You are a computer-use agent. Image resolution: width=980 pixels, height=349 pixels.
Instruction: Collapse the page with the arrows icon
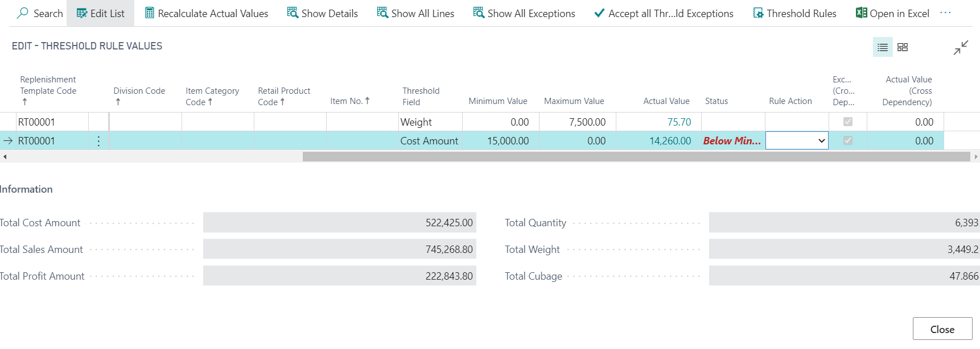(x=961, y=48)
